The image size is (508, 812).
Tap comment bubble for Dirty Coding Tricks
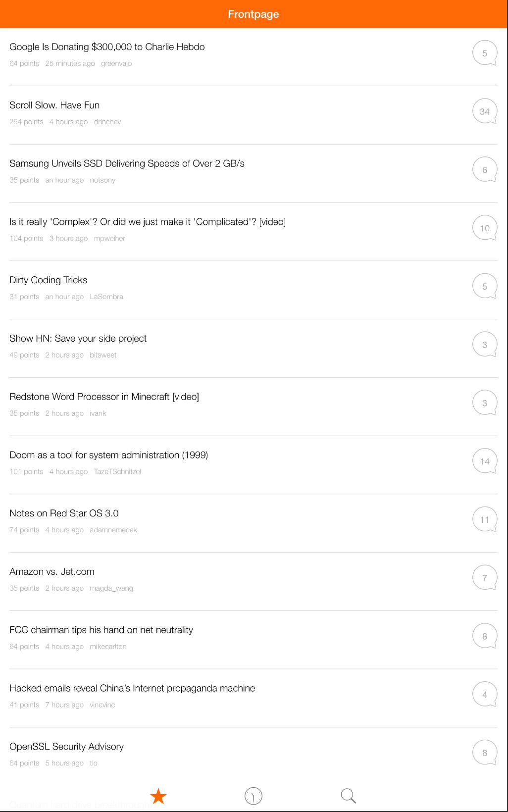[484, 286]
